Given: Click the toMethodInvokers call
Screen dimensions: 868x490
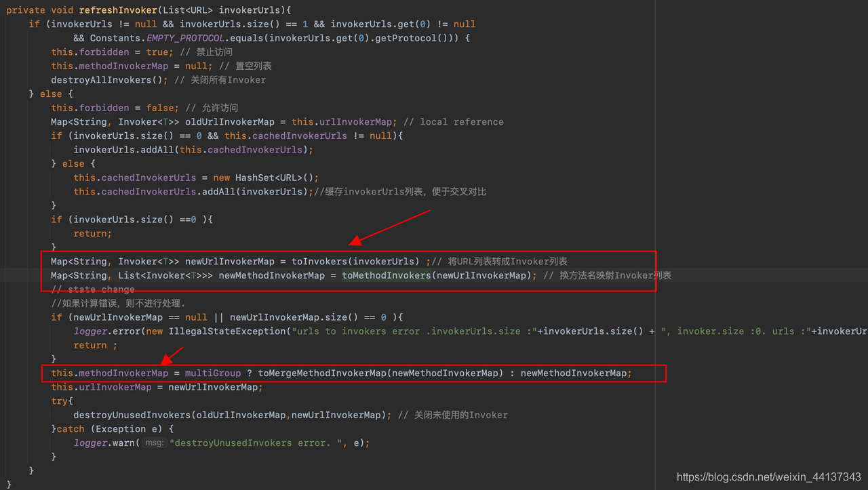Looking at the screenshot, I should tap(387, 275).
